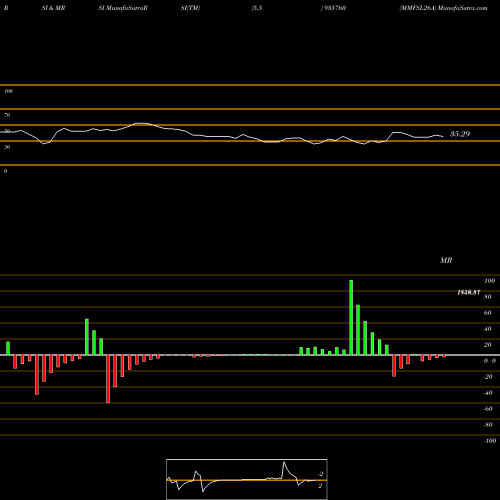Screen dimensions: 500x500
Task: Open the mini overview chart thumbnail
Action: 247,479
